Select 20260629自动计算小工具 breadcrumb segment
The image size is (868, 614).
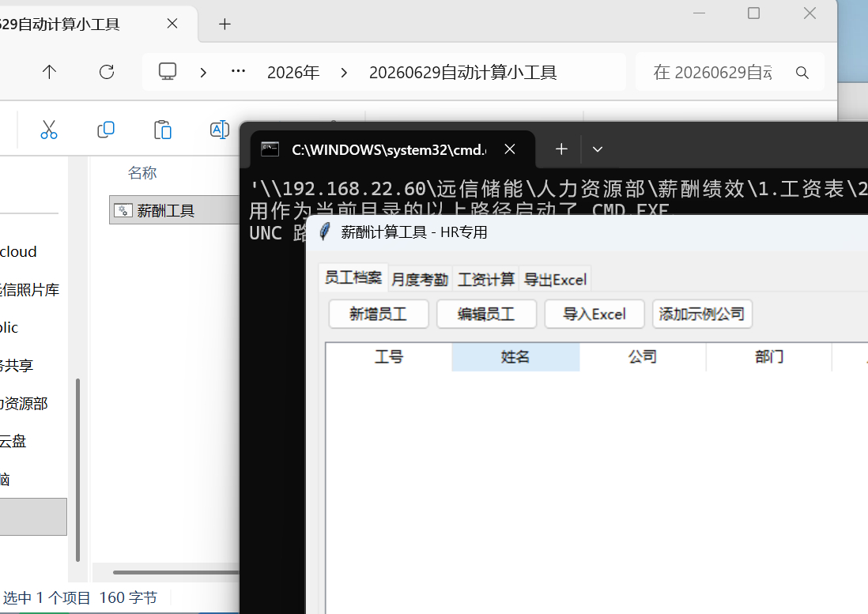[462, 73]
